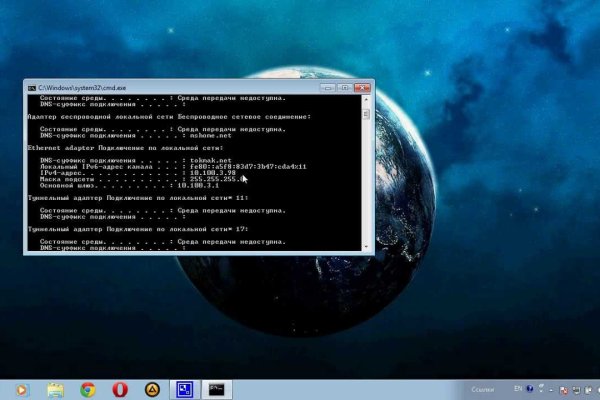Viewport: 600px width, 400px height.
Task: Click the IPv4 address line in console
Action: (118, 171)
